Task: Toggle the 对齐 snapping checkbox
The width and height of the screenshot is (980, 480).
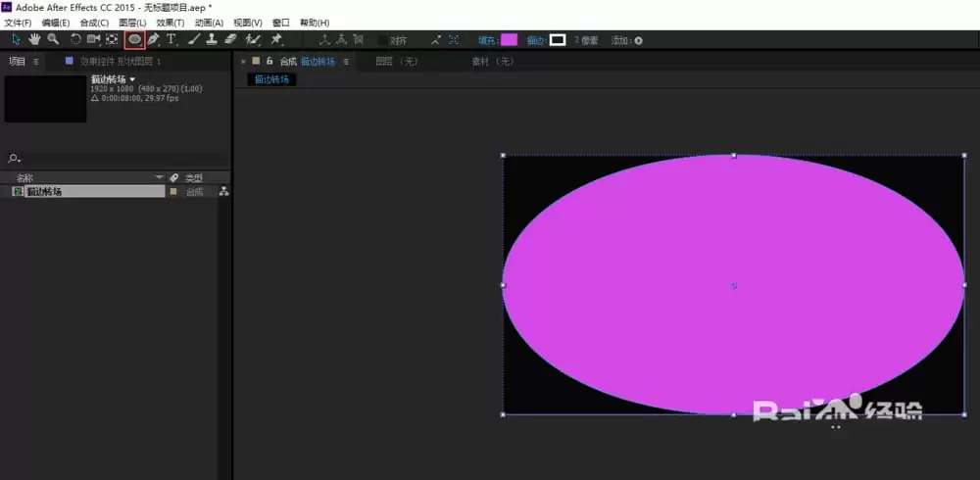Action: (x=384, y=40)
